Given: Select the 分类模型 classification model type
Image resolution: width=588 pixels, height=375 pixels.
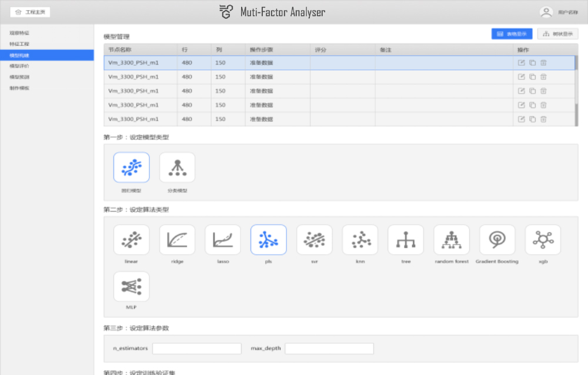Looking at the screenshot, I should coord(177,168).
